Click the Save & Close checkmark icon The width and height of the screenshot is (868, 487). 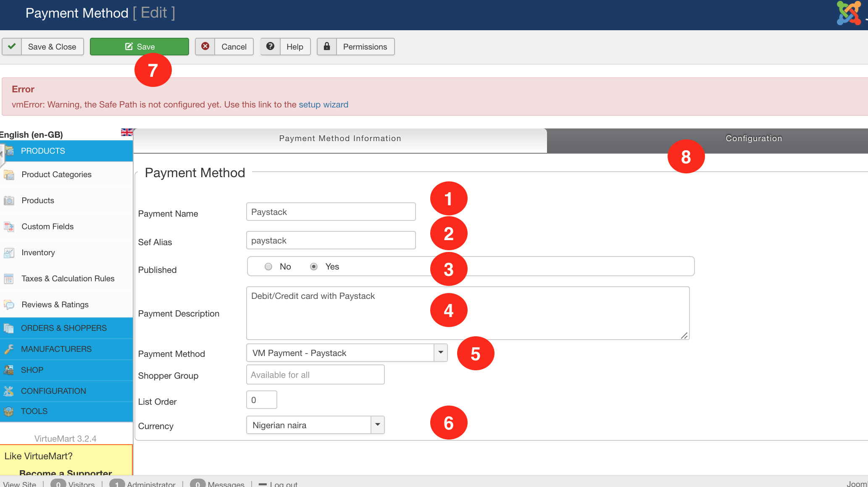[x=12, y=46]
